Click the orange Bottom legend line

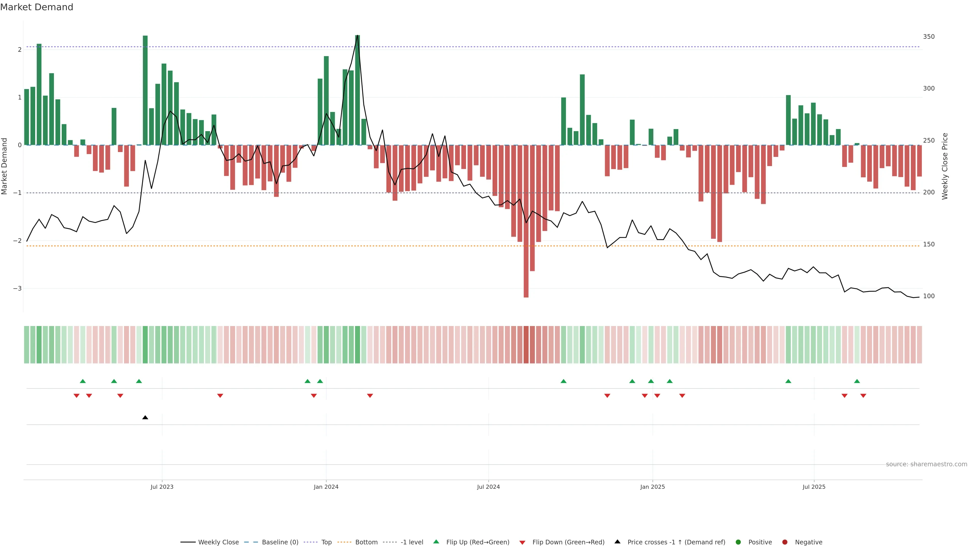click(344, 542)
